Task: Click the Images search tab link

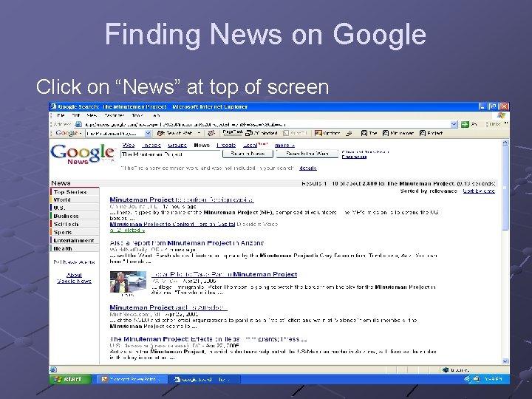Action: click(x=151, y=146)
